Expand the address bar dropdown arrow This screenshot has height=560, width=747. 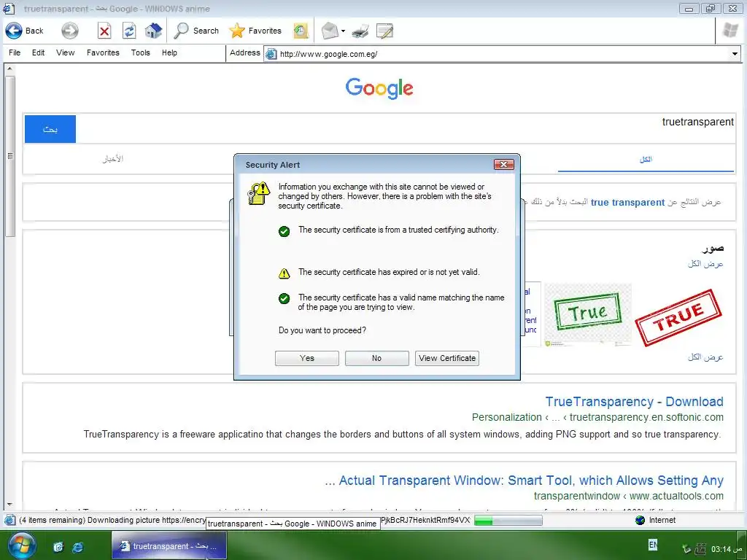pos(735,54)
